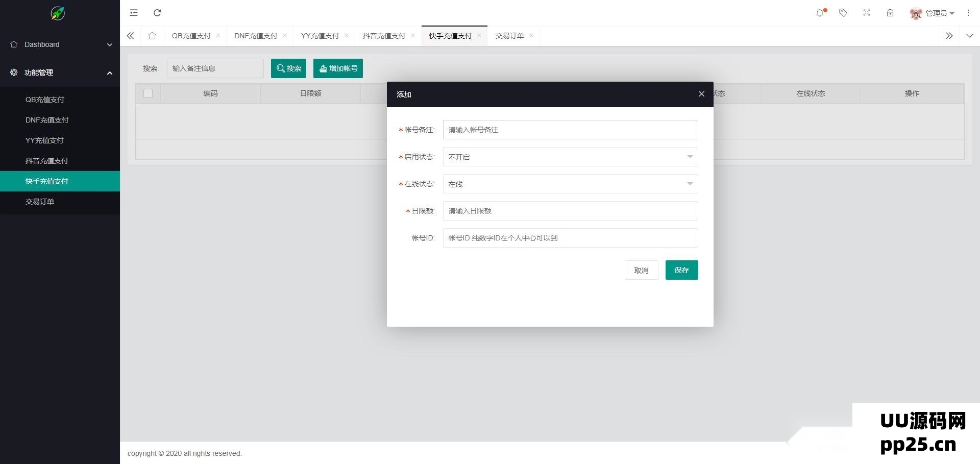Click the tag icon in header

[843, 13]
